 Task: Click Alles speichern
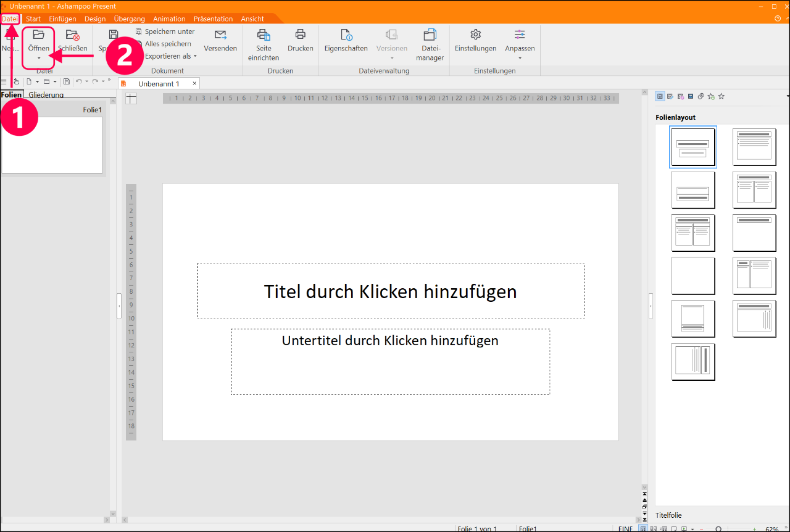168,44
